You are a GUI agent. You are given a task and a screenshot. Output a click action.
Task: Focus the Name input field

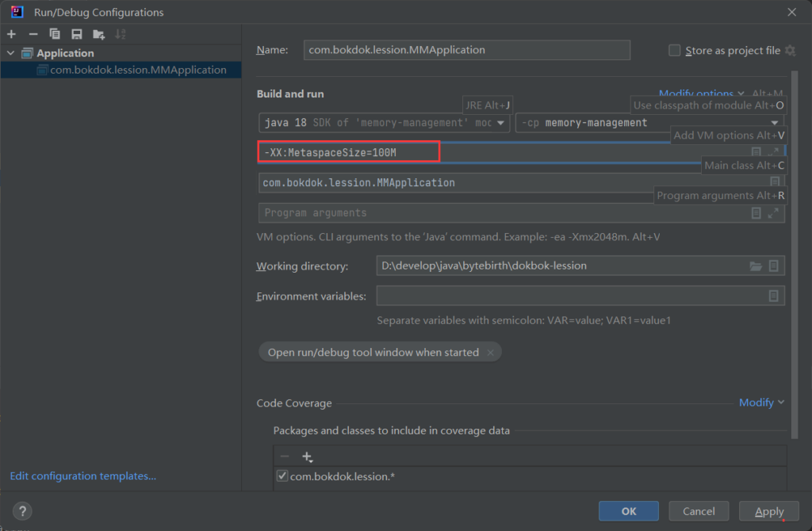point(466,50)
